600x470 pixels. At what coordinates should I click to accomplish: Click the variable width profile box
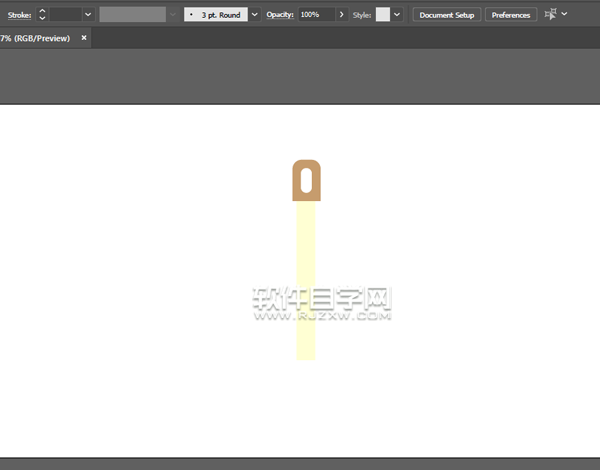(132, 15)
